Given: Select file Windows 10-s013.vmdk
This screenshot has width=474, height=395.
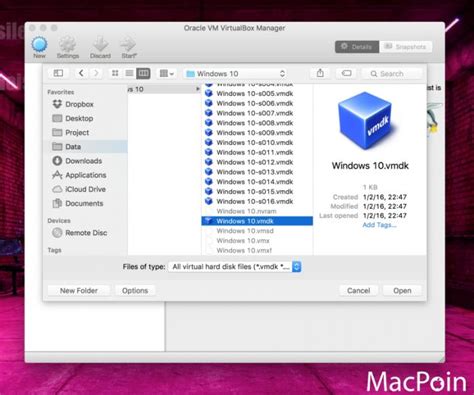Looking at the screenshot, I should [x=257, y=172].
